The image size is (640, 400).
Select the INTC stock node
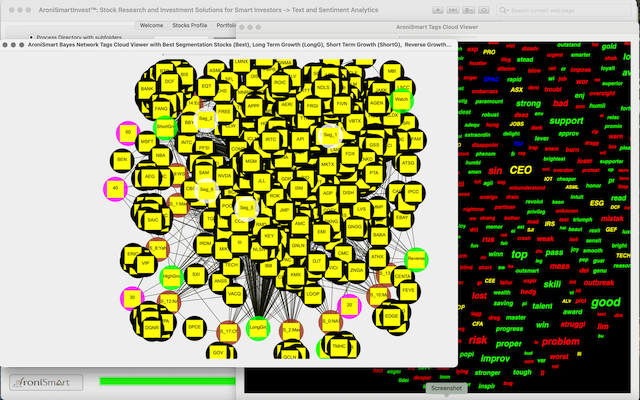tap(187, 143)
